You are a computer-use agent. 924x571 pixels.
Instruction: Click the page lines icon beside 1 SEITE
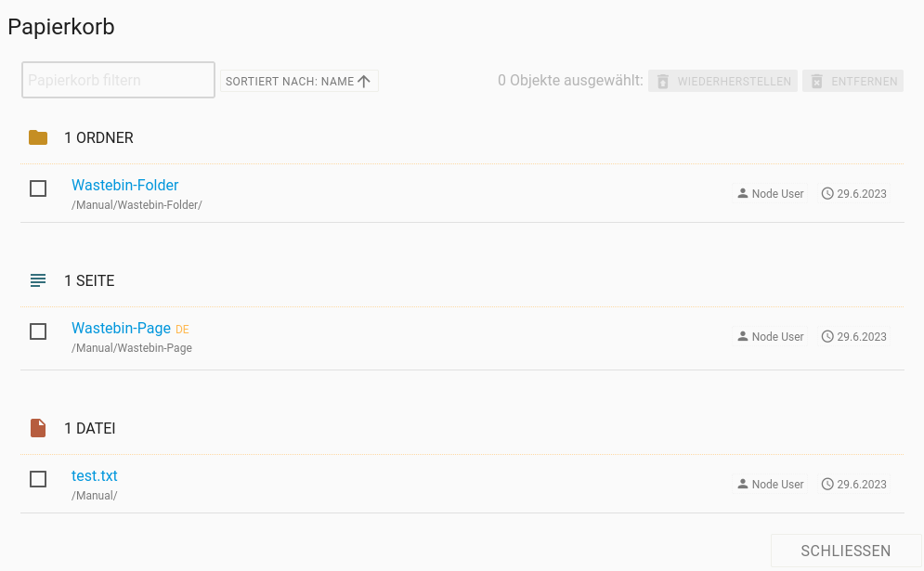38,280
